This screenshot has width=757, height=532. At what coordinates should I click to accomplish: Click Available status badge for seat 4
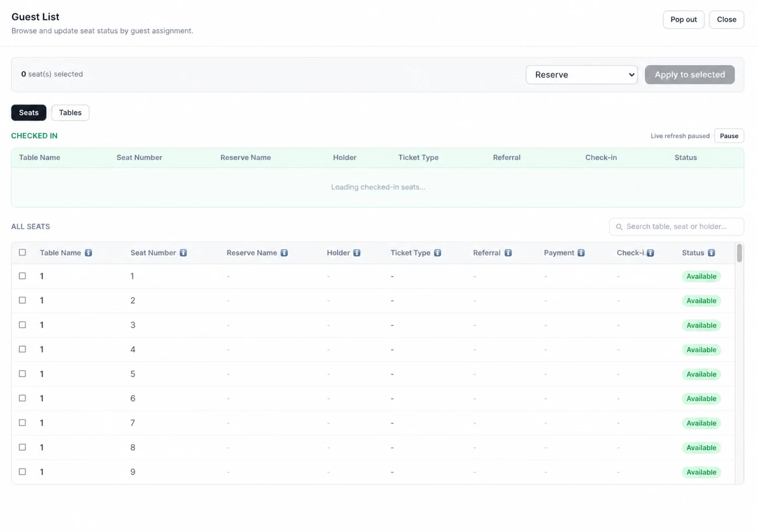[x=701, y=350]
